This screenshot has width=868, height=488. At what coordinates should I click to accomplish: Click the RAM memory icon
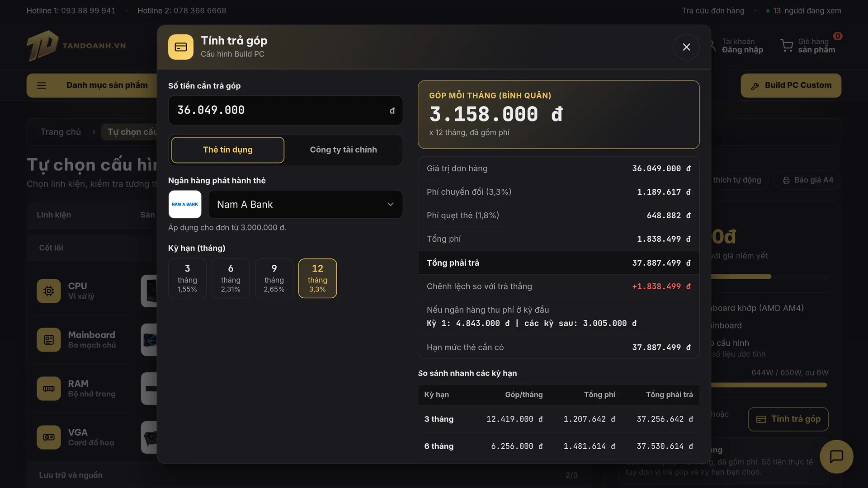(x=49, y=389)
